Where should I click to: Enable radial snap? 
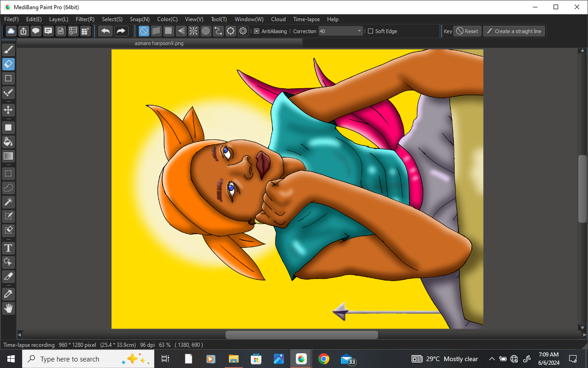point(194,31)
